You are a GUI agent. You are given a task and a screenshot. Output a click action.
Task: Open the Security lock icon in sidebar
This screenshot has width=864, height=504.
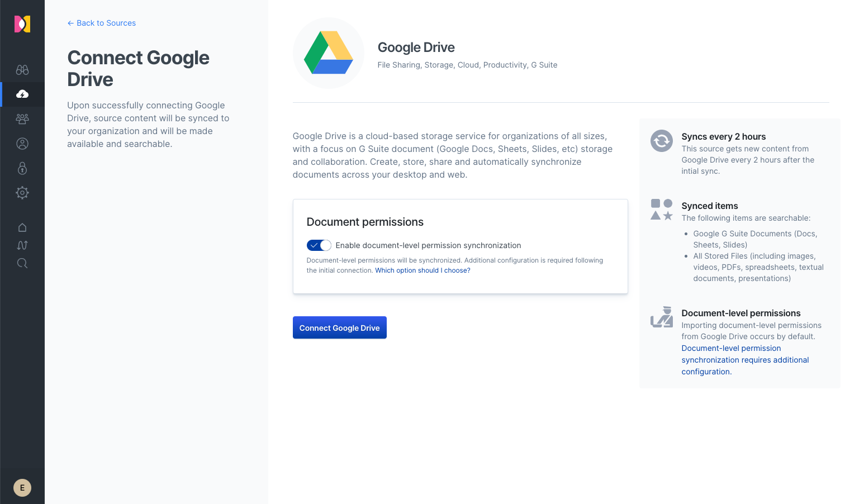point(22,168)
